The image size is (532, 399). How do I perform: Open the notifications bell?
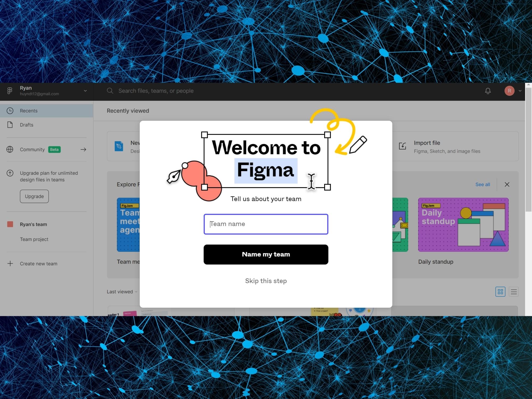tap(488, 91)
